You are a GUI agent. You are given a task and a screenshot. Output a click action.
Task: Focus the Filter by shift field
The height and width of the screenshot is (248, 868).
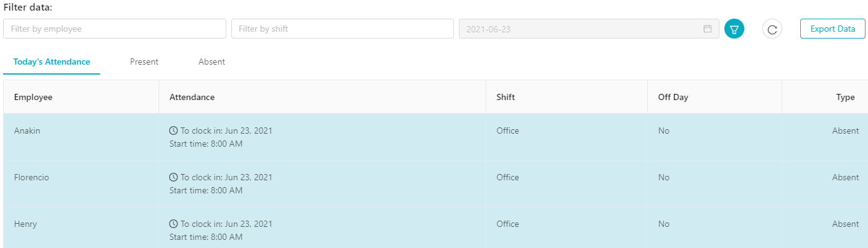(x=343, y=29)
